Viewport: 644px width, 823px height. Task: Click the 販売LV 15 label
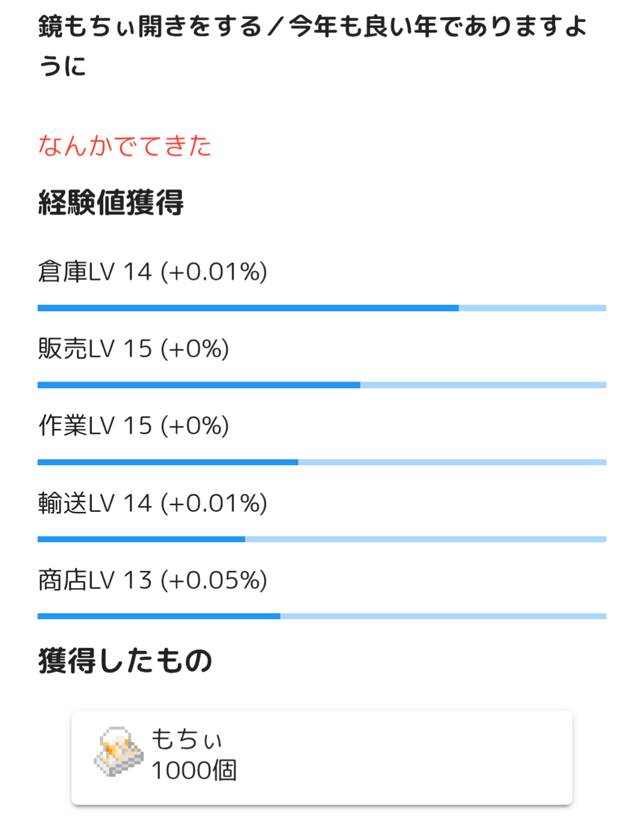(x=134, y=349)
